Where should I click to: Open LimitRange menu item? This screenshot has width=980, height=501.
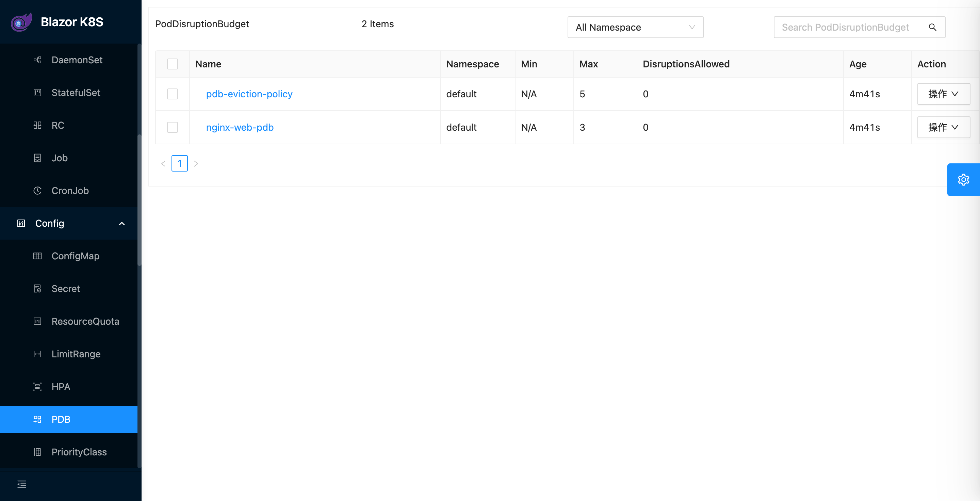(68, 355)
